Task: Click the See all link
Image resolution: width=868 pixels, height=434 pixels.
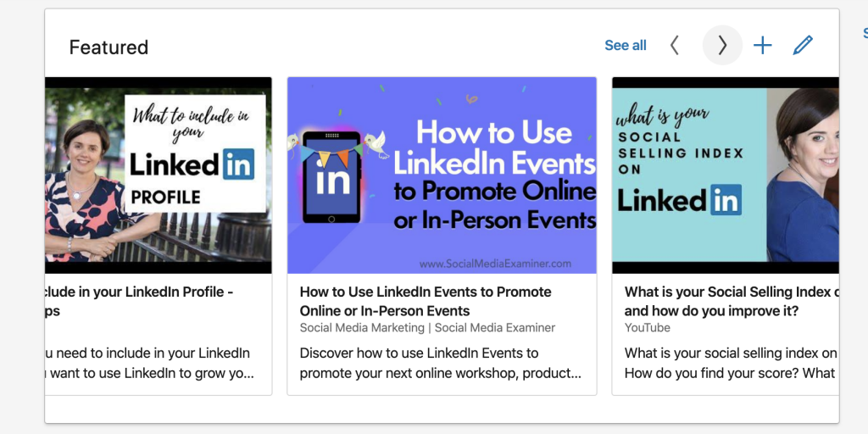Action: [626, 46]
